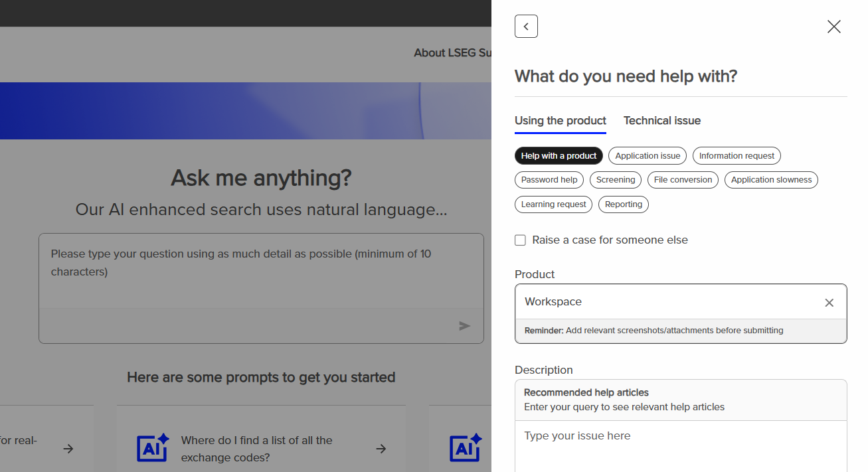Open the About LSEG Support menu item

[x=452, y=52]
